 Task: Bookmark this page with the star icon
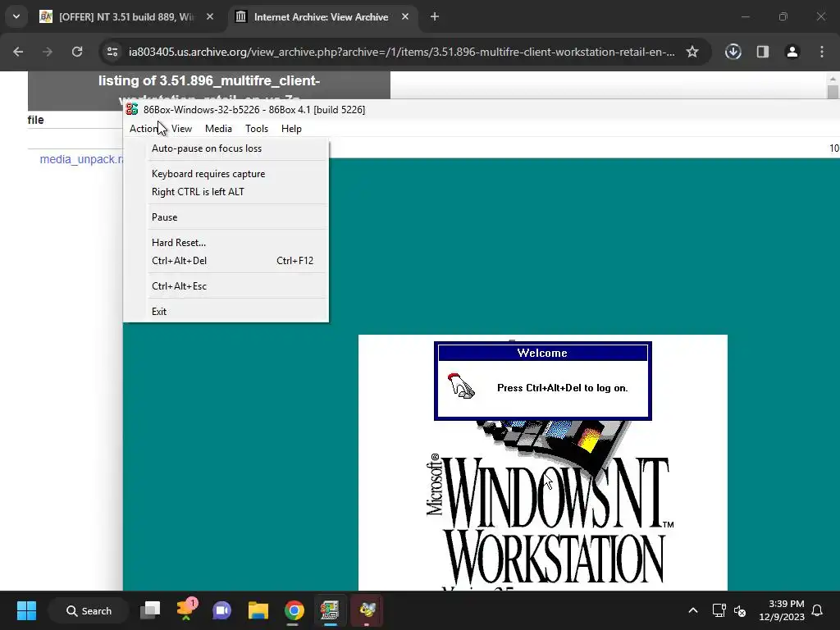pos(692,52)
